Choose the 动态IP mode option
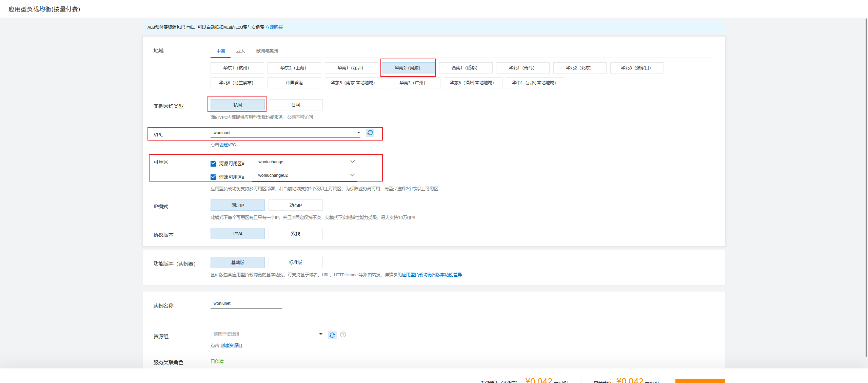Screen dimensions: 868x383 295,205
